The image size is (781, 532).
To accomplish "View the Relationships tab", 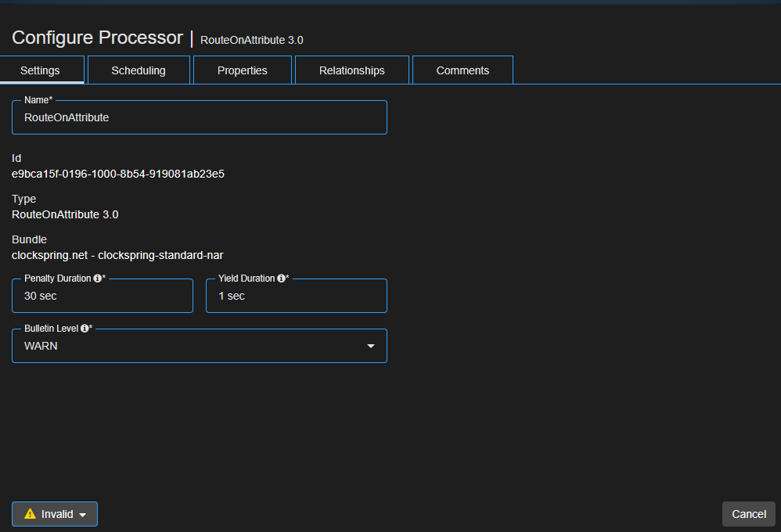I will (351, 70).
